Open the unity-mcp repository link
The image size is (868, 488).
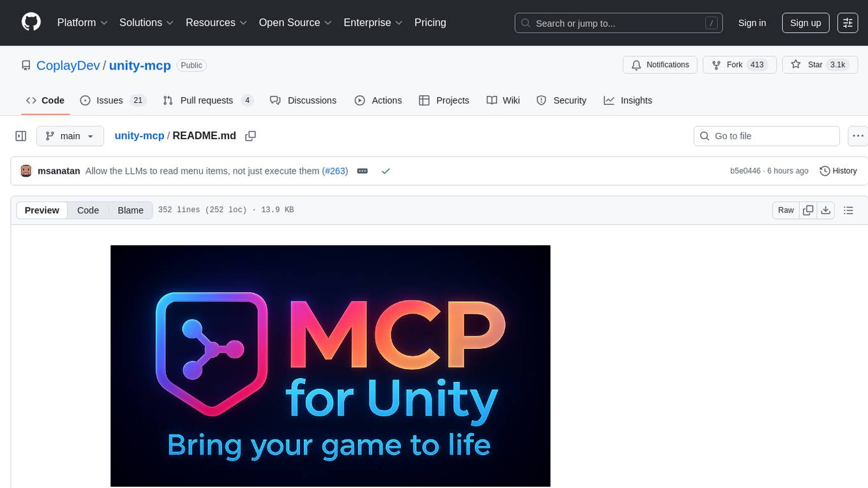(140, 65)
